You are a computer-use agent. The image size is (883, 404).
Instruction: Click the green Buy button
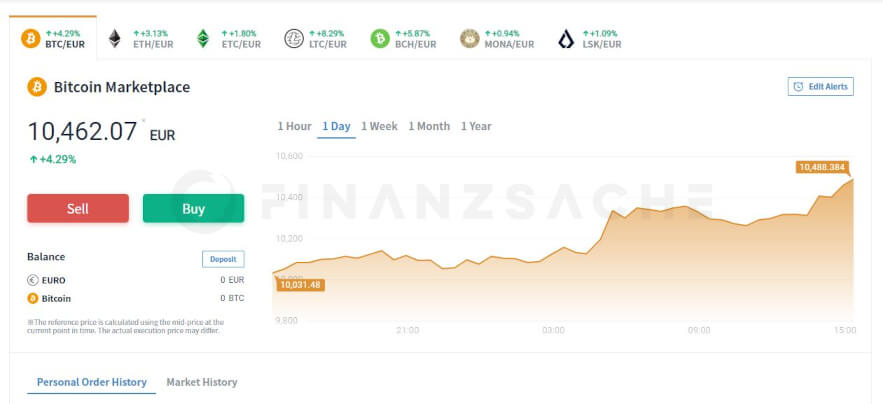point(193,208)
